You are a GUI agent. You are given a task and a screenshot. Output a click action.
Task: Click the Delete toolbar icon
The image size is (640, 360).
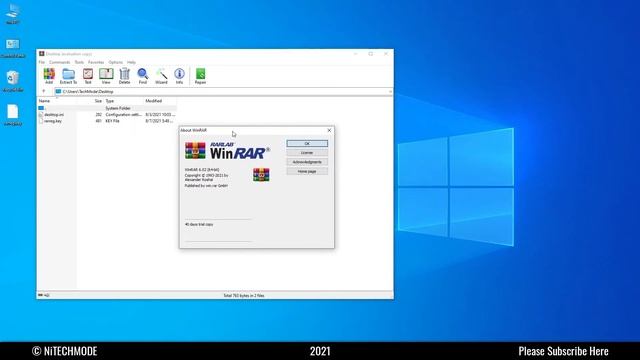[x=124, y=76]
